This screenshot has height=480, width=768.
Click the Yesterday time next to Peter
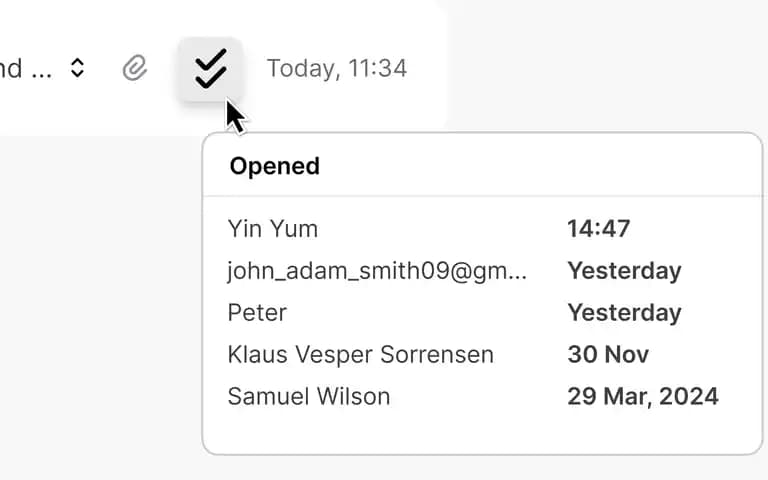624,312
